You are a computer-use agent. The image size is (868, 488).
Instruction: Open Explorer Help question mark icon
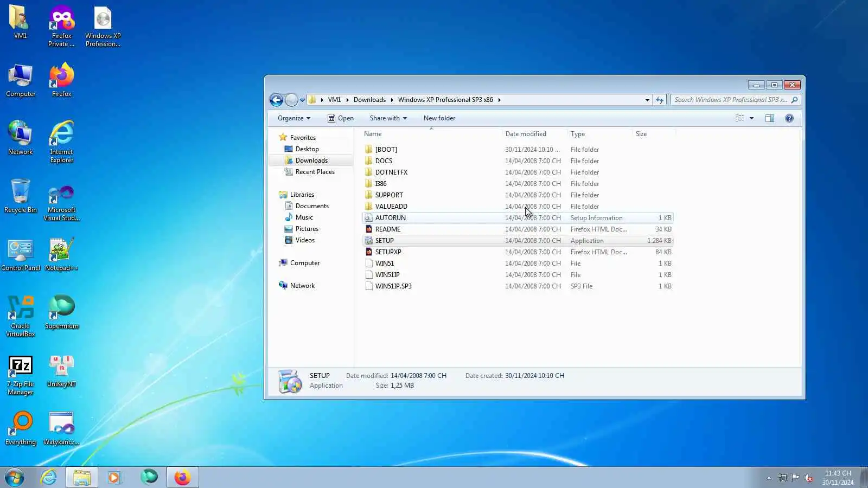point(789,118)
